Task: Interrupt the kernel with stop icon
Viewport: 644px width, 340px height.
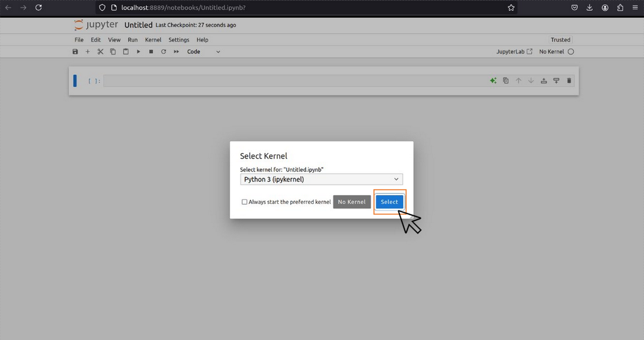Action: 151,52
